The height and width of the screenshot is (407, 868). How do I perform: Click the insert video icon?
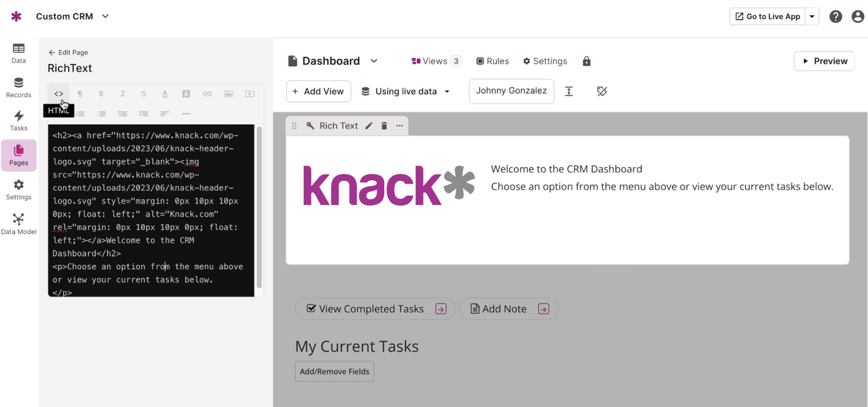pos(250,94)
